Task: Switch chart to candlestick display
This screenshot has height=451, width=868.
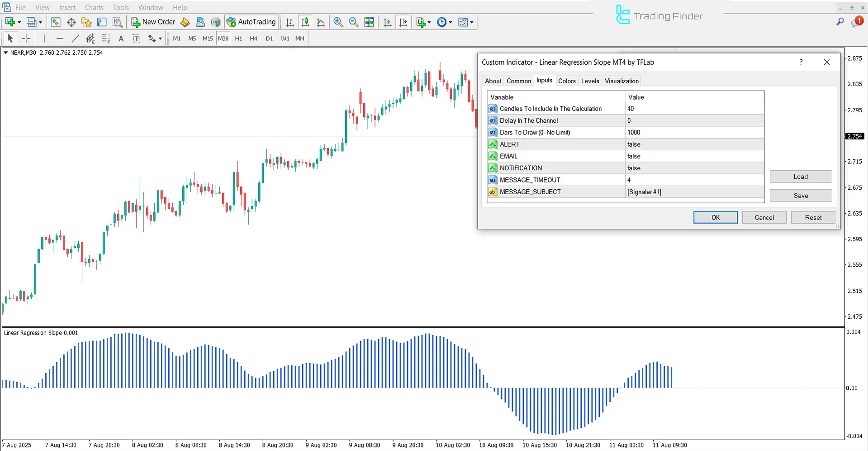Action: 305,22
